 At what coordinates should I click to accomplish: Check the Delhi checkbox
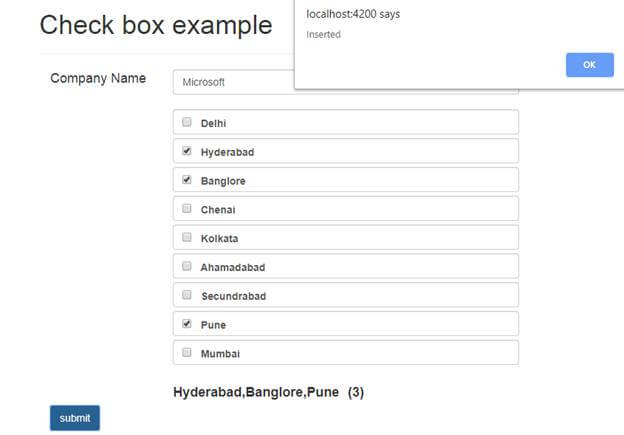coord(187,122)
